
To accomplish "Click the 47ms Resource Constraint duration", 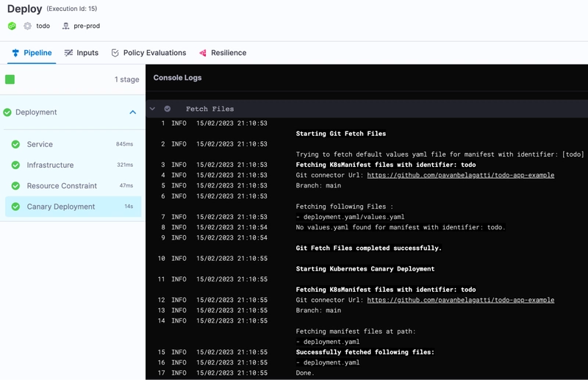I will (126, 186).
